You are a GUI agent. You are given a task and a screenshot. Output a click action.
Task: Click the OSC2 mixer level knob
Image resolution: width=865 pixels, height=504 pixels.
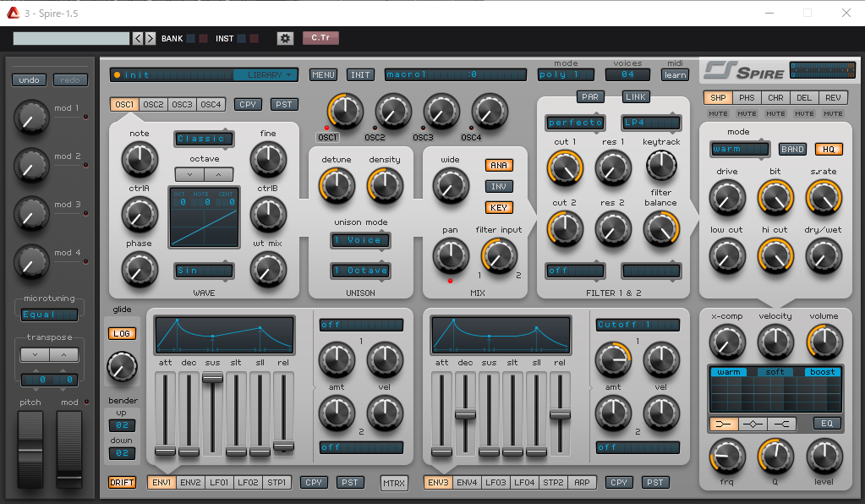[393, 111]
